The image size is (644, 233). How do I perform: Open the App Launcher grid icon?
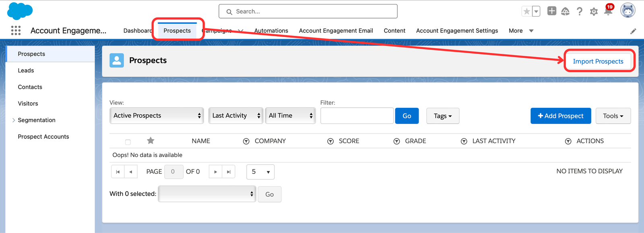pos(16,31)
